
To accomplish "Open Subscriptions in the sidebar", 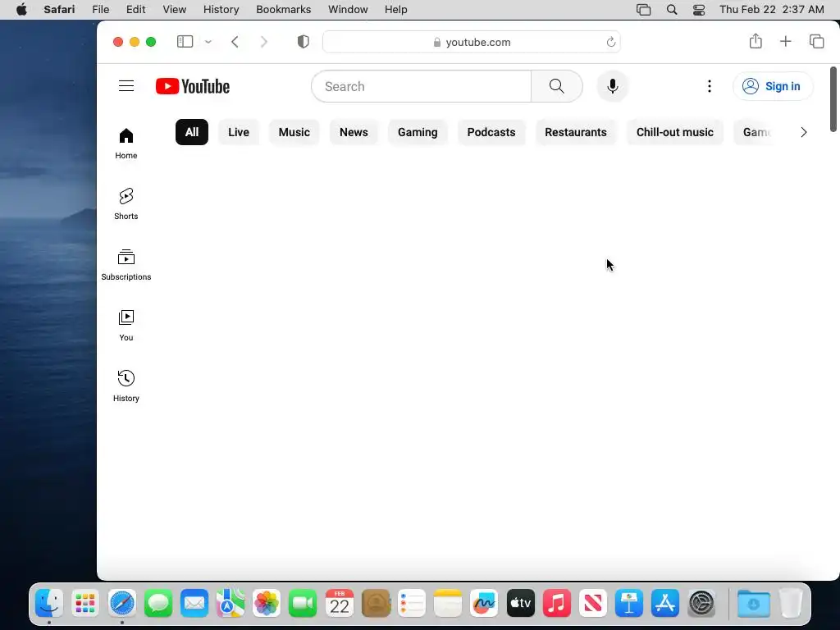I will [126, 265].
